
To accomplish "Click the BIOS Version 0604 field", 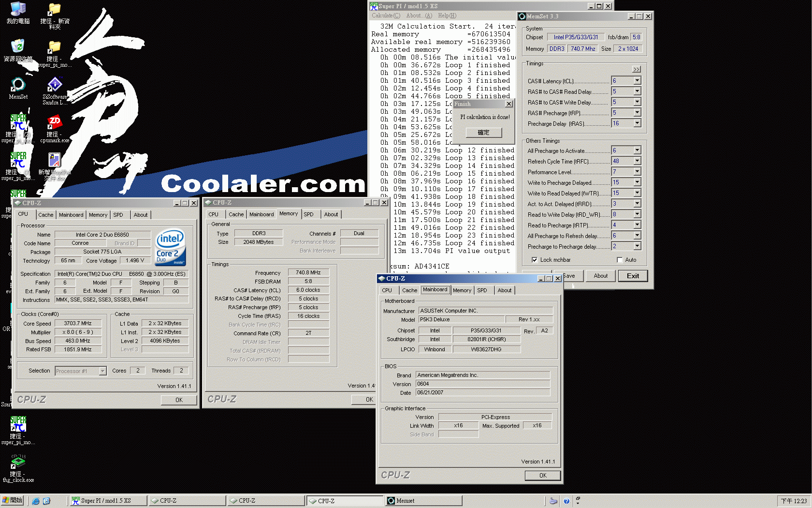I will click(483, 384).
